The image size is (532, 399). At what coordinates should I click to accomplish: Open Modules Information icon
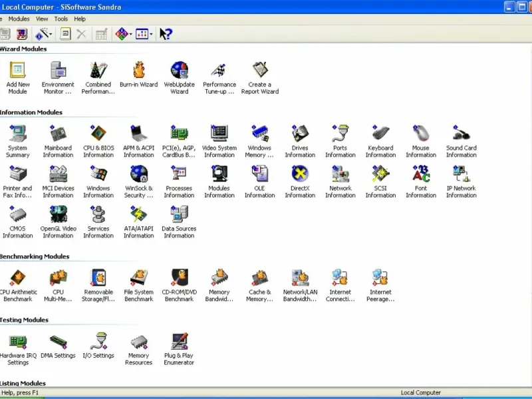click(219, 182)
